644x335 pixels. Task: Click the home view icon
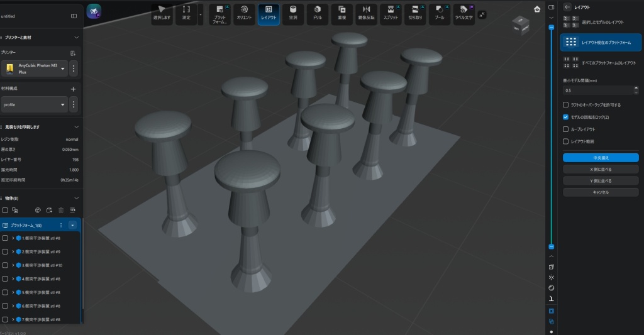(536, 9)
